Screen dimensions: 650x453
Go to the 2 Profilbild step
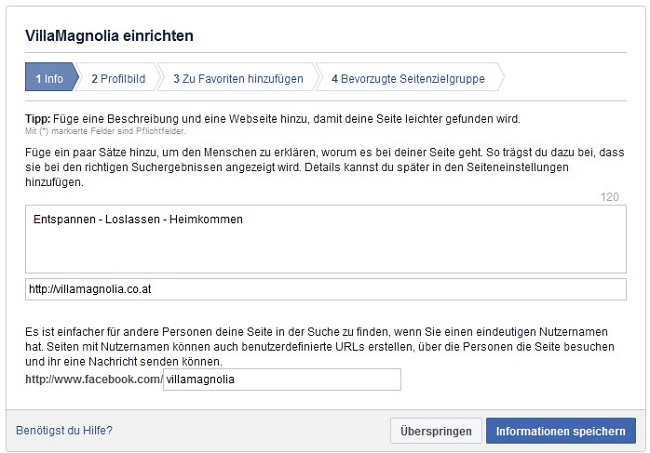click(118, 77)
